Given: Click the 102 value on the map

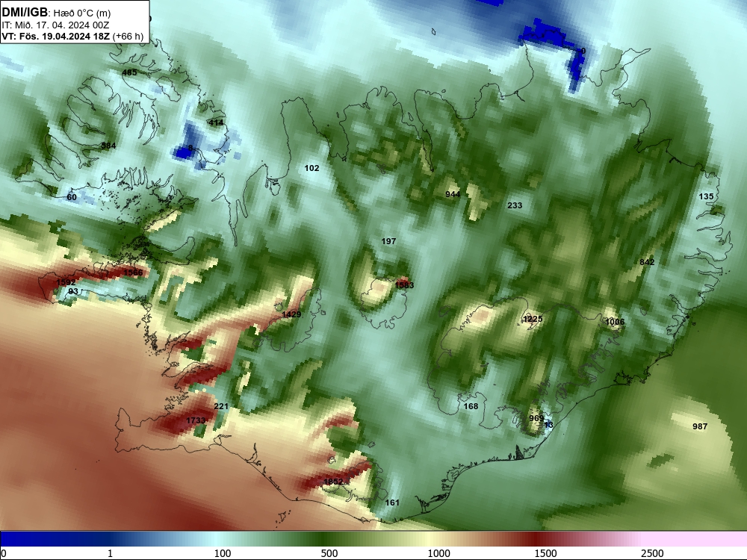Looking at the screenshot, I should tap(311, 168).
